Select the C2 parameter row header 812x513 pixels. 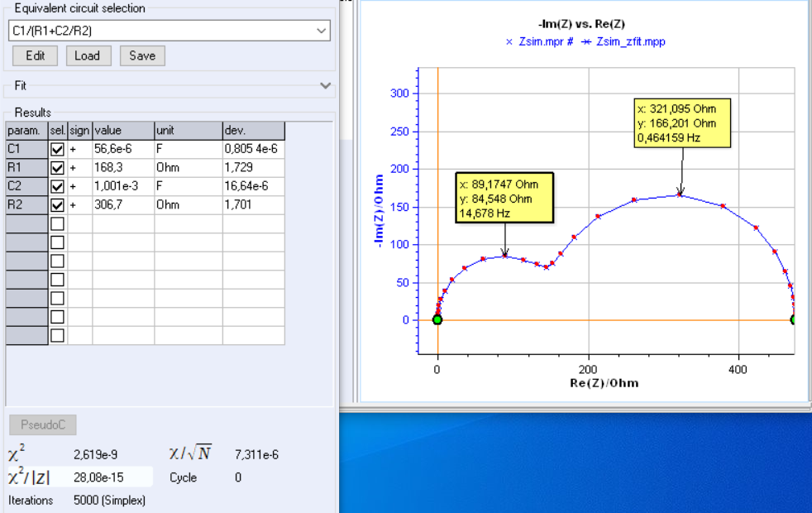(27, 186)
